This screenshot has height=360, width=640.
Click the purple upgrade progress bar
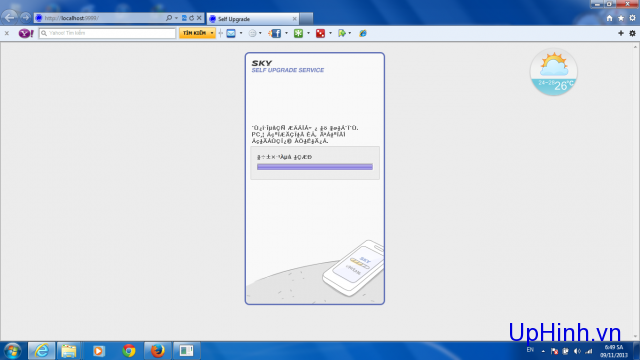coord(315,167)
